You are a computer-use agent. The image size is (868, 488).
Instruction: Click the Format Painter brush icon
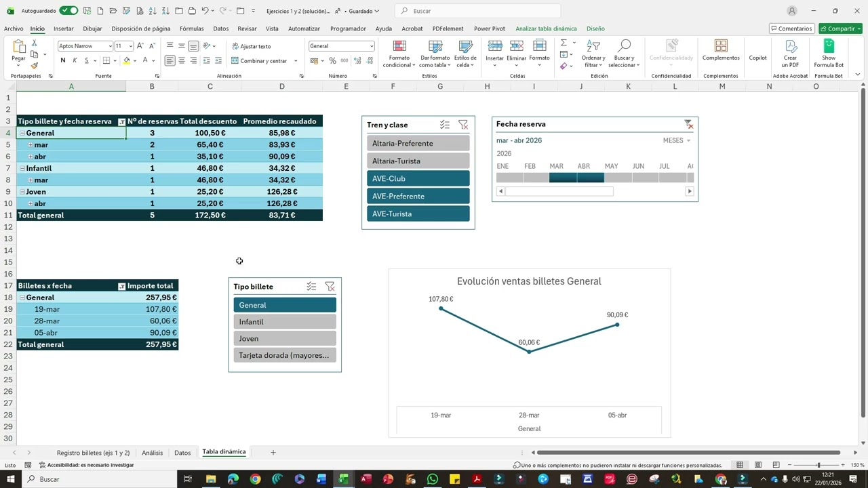[35, 66]
